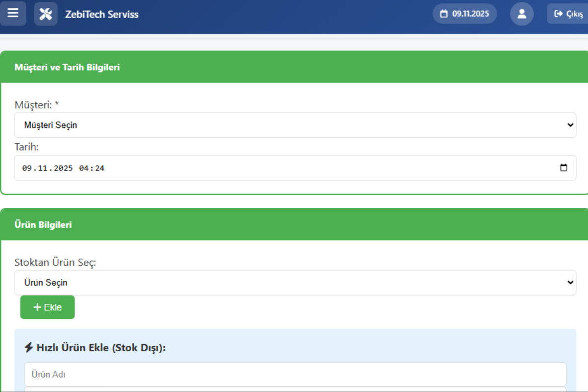Open calendar picker in Tarih field
This screenshot has height=392, width=588.
coord(563,168)
